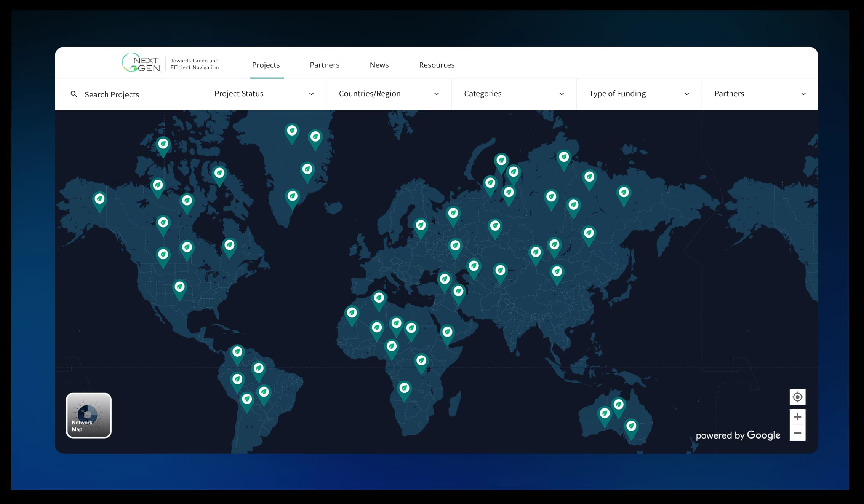864x504 pixels.
Task: Open the Network Map thumbnail
Action: coord(88,416)
